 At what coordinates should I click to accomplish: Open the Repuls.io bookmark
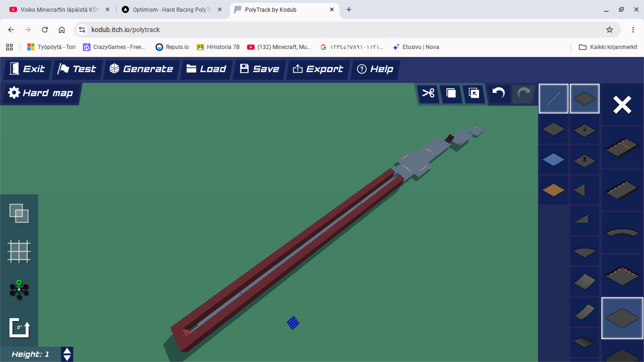click(x=172, y=47)
